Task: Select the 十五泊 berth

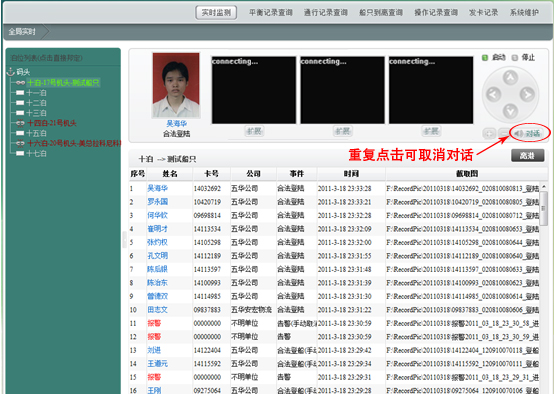Action: click(x=36, y=133)
